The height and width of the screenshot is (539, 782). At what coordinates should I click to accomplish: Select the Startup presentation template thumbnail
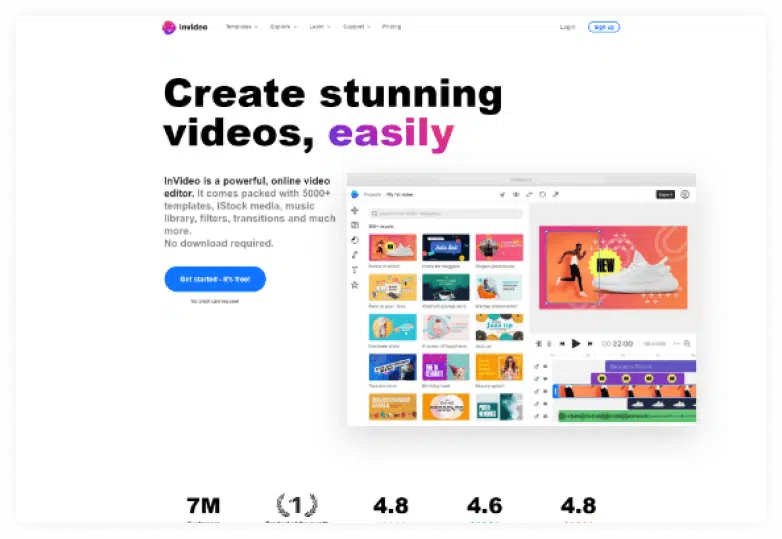[499, 287]
